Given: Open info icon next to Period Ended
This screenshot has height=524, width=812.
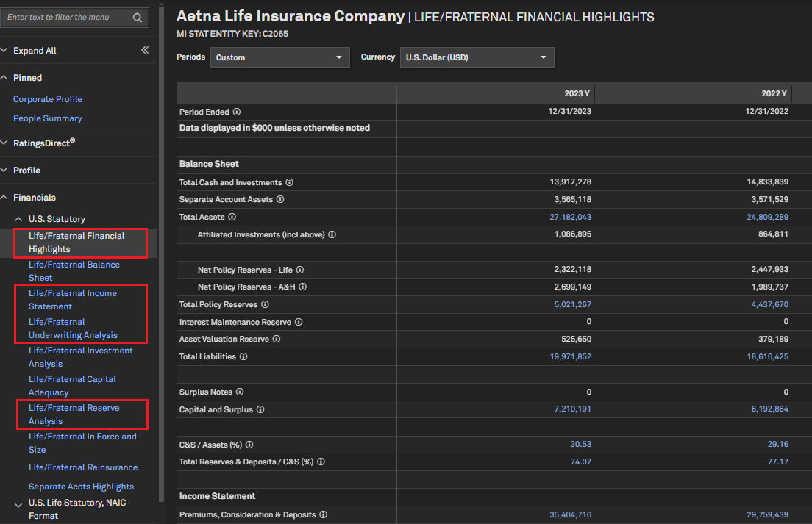Looking at the screenshot, I should pos(237,112).
